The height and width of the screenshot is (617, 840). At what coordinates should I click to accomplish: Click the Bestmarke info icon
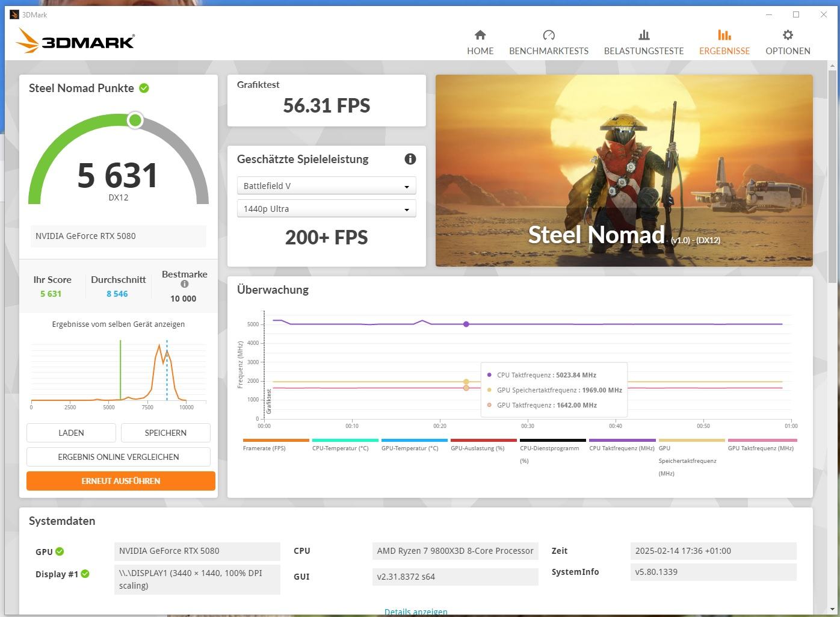pos(185,284)
